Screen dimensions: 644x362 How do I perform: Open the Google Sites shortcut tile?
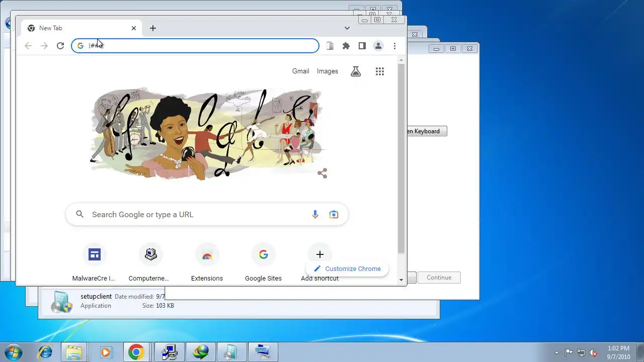coord(263,262)
